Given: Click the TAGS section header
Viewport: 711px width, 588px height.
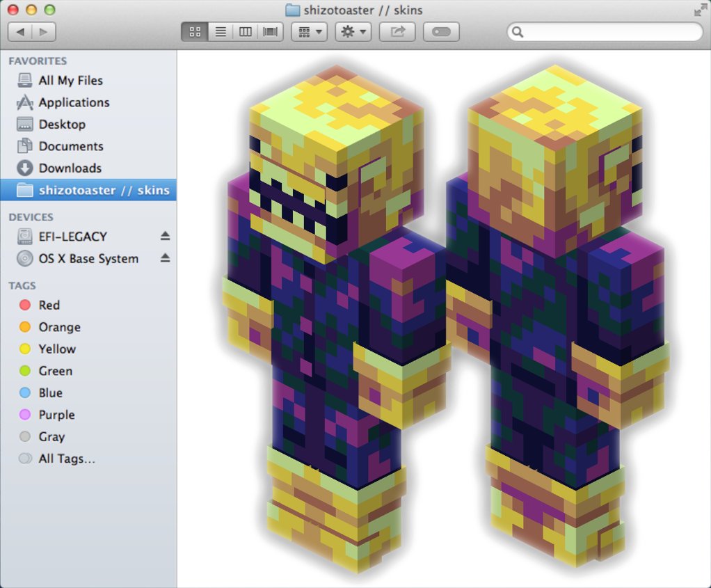Looking at the screenshot, I should [x=22, y=285].
